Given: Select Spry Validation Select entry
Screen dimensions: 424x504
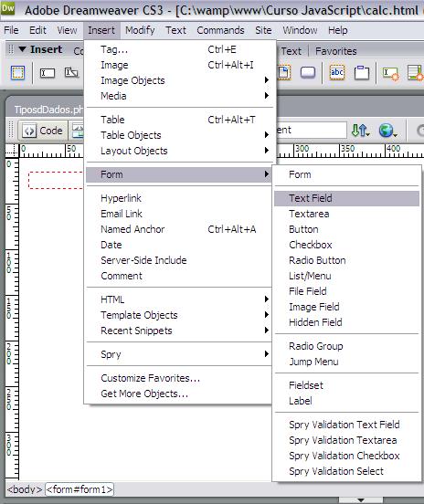Looking at the screenshot, I should tap(347, 471).
